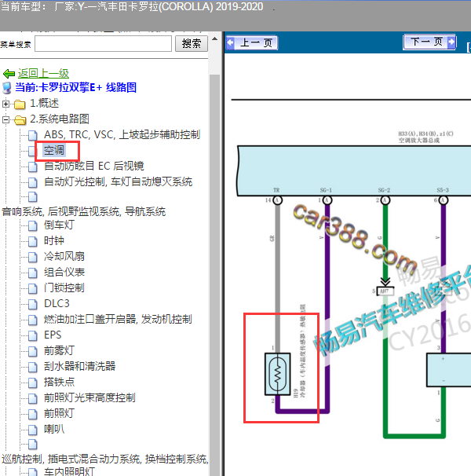Select the 当前:卡罗拉双擎E+ 线路图 heading
471x476 pixels.
pos(75,88)
